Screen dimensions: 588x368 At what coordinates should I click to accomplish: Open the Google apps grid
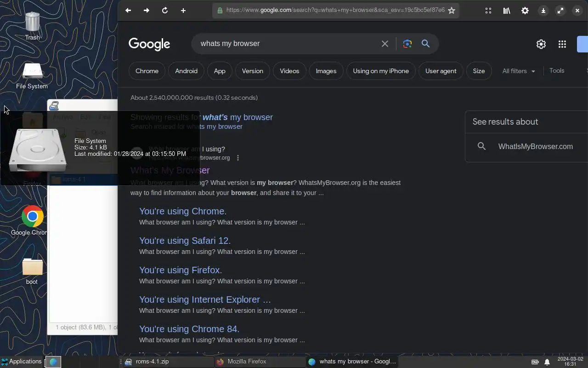tap(562, 44)
